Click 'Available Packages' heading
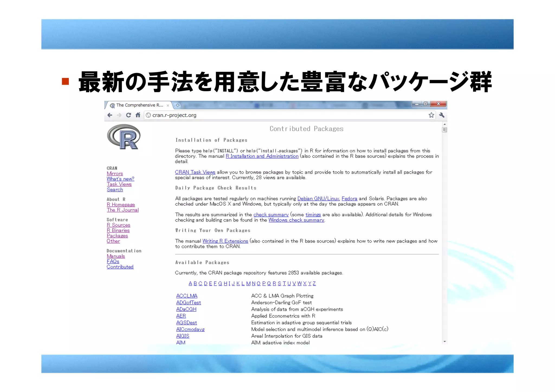This screenshot has height=392, width=555. [202, 263]
